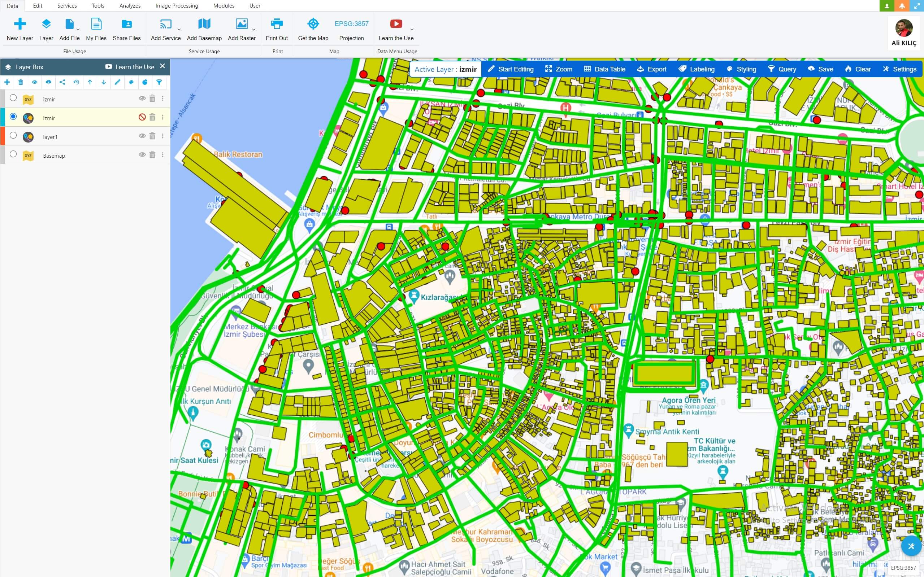Click the Add Raster icon
Screen dimensions: 924x577
(242, 24)
